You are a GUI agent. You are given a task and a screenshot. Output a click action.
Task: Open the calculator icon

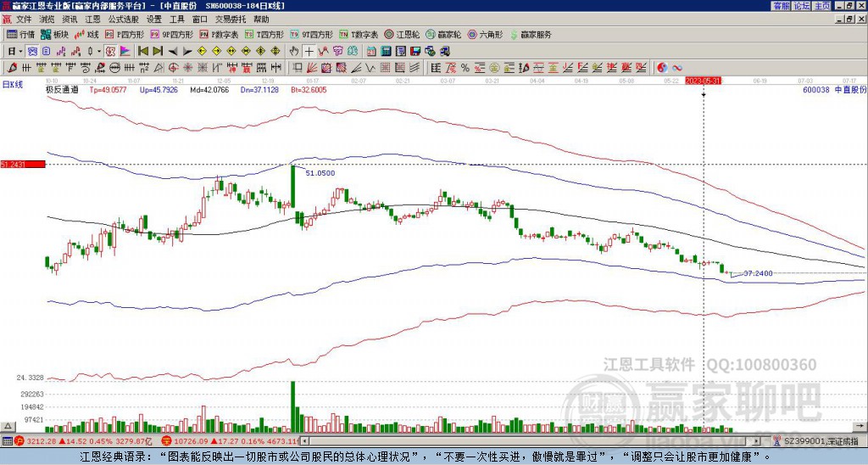pyautogui.click(x=386, y=51)
